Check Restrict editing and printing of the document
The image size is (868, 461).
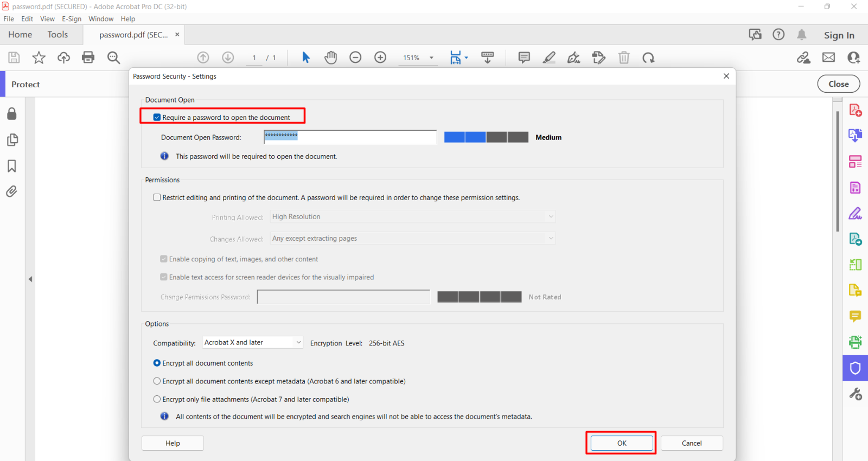(157, 197)
